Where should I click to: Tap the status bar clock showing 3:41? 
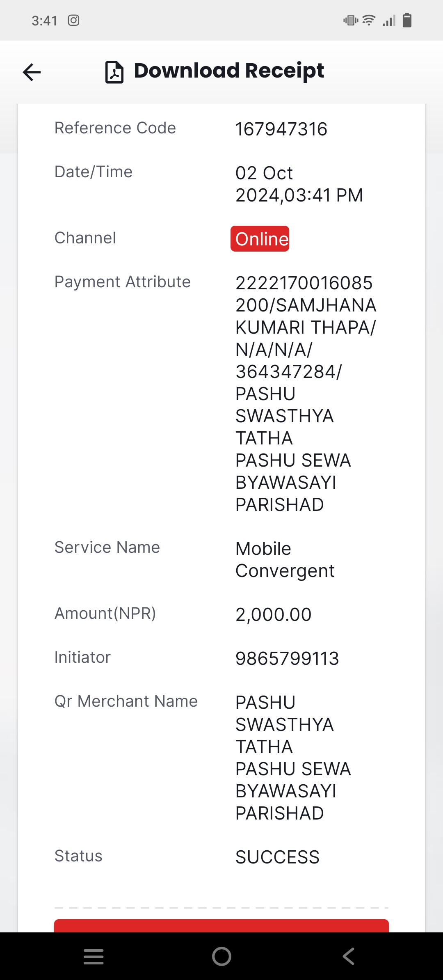[44, 21]
